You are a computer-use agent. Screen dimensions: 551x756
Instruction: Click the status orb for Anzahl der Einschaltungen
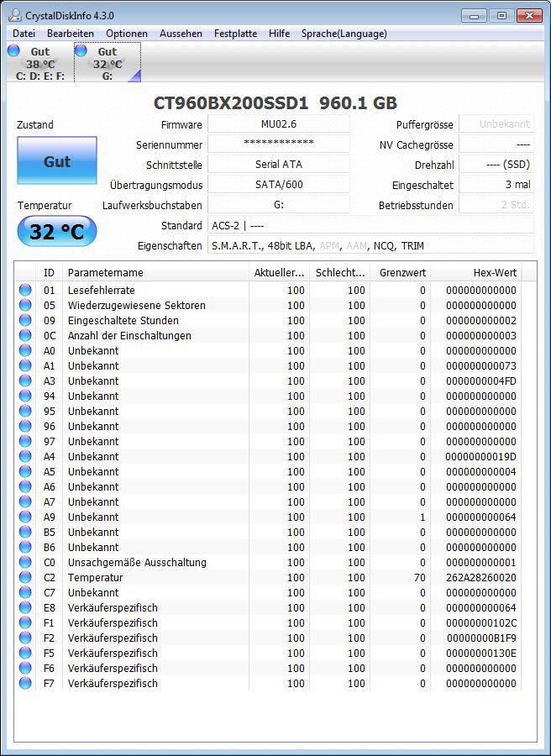(25, 335)
